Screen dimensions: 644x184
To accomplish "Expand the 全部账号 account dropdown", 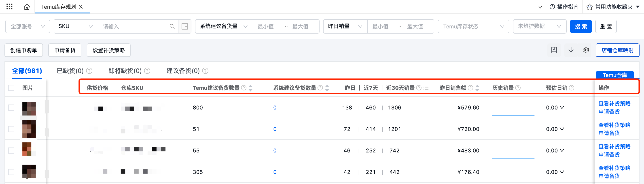I will pos(28,26).
